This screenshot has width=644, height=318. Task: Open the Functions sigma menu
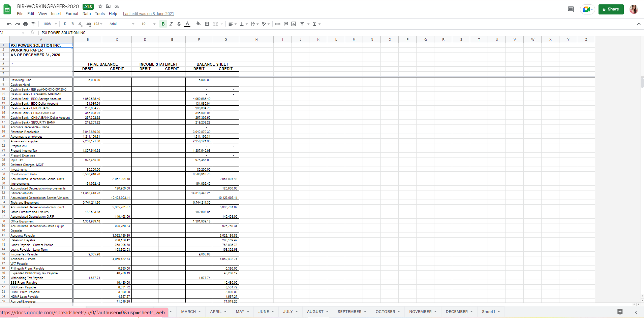coord(316,24)
